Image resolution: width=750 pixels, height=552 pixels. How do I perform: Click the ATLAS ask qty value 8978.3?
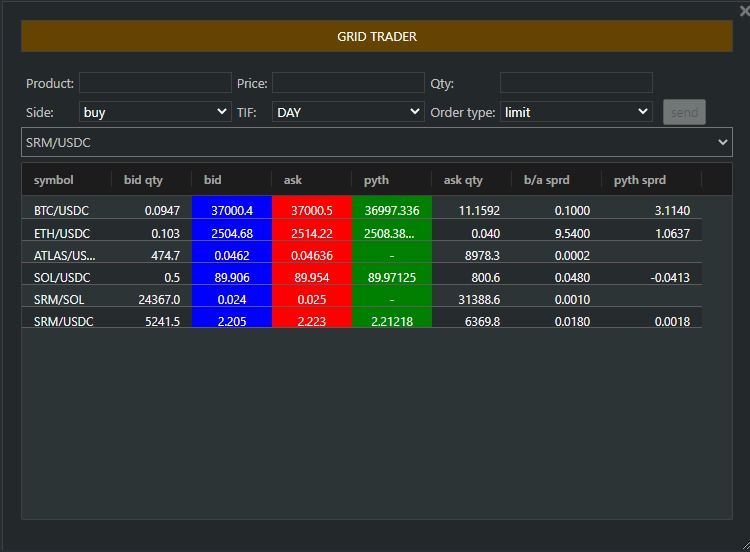click(x=482, y=255)
